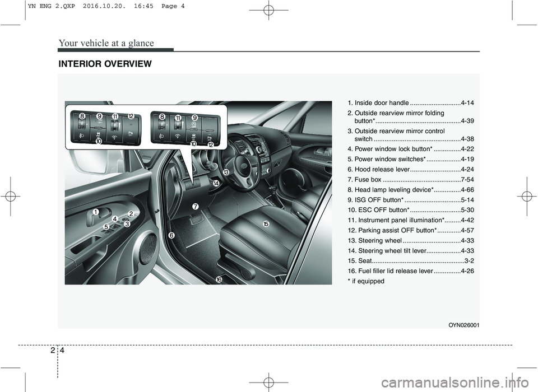The image size is (538, 392).
Task: Click callout 8 in the left inset panel
Action: pyautogui.click(x=82, y=116)
